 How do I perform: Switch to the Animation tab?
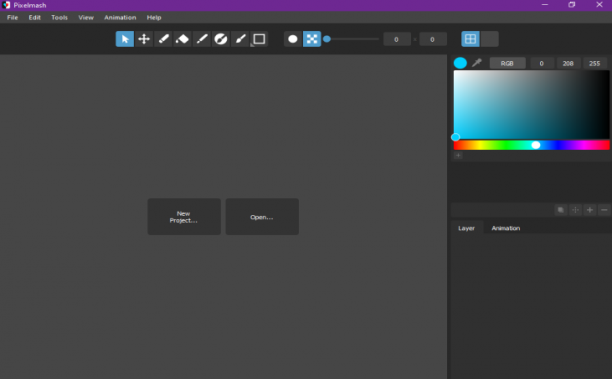point(506,228)
